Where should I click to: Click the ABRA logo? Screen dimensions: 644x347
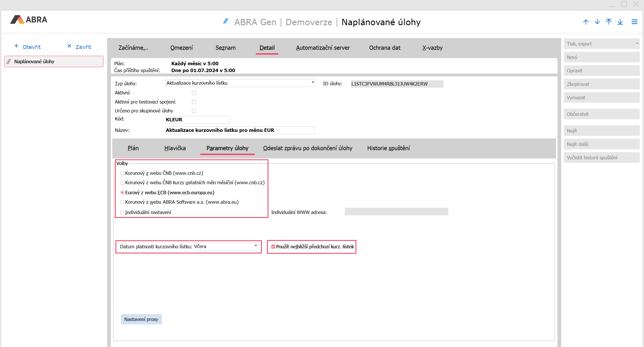pyautogui.click(x=29, y=20)
